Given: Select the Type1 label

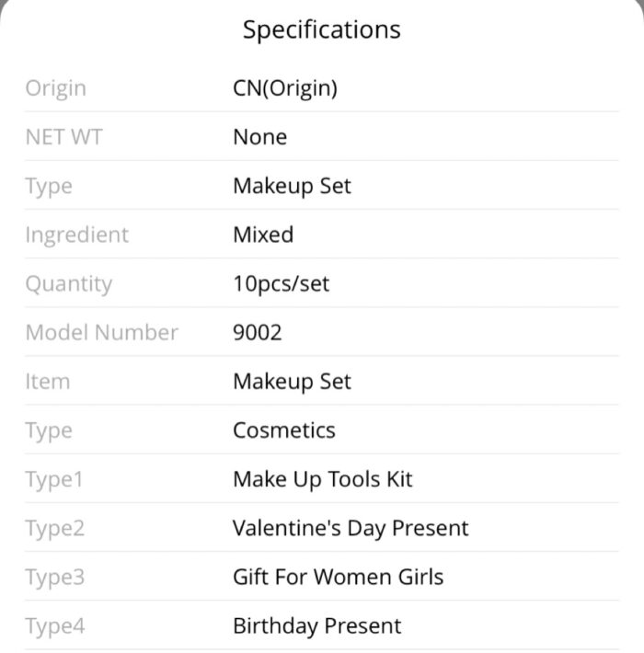Looking at the screenshot, I should [x=54, y=480].
